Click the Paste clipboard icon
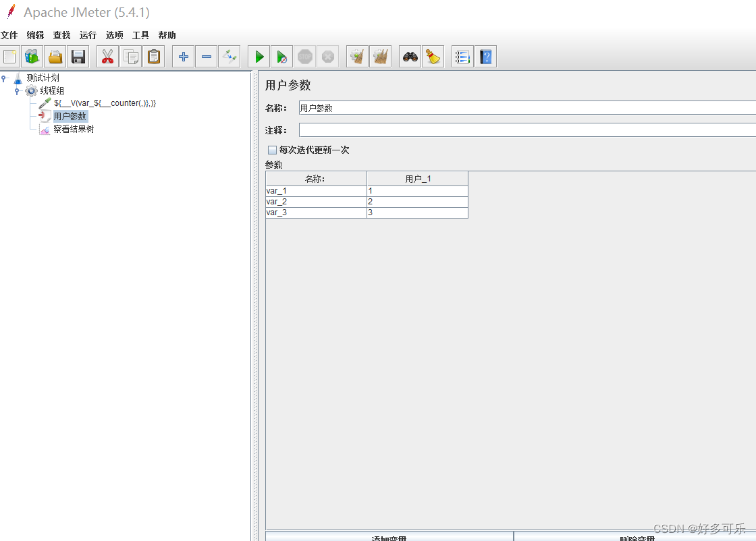This screenshot has height=541, width=756. [154, 57]
